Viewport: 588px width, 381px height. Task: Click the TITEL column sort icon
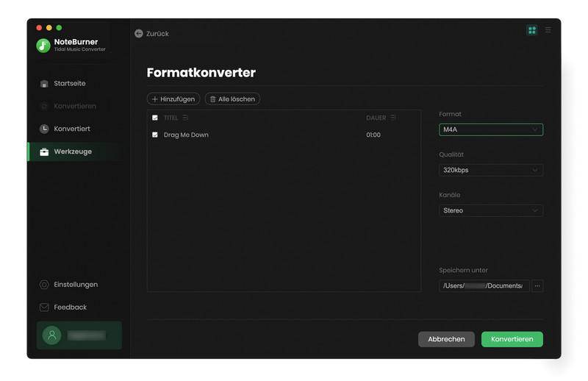(x=185, y=118)
